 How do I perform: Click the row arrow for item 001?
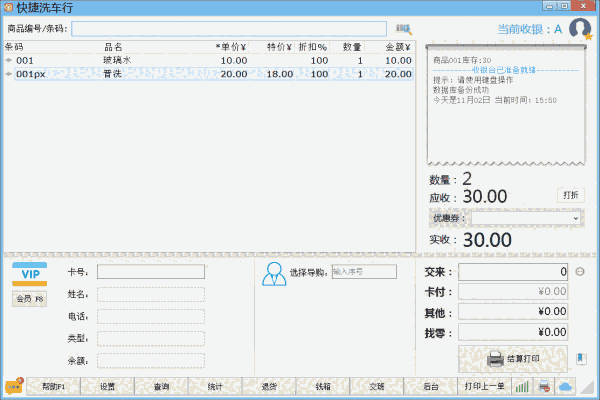pos(8,60)
